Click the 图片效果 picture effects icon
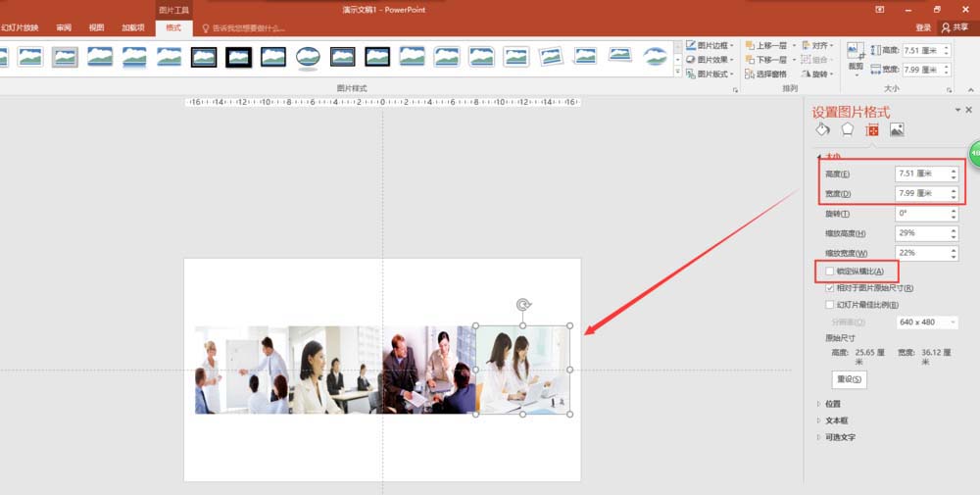Image resolution: width=980 pixels, height=495 pixels. tap(691, 60)
